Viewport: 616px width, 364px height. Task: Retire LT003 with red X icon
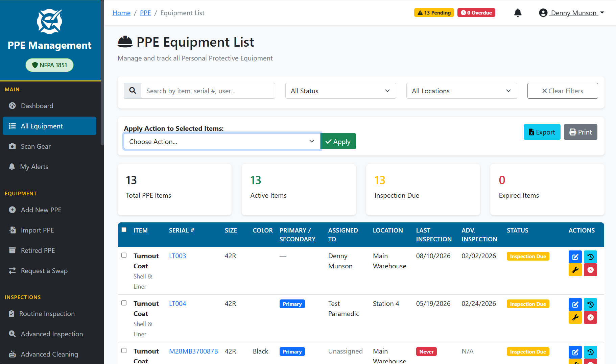(590, 270)
